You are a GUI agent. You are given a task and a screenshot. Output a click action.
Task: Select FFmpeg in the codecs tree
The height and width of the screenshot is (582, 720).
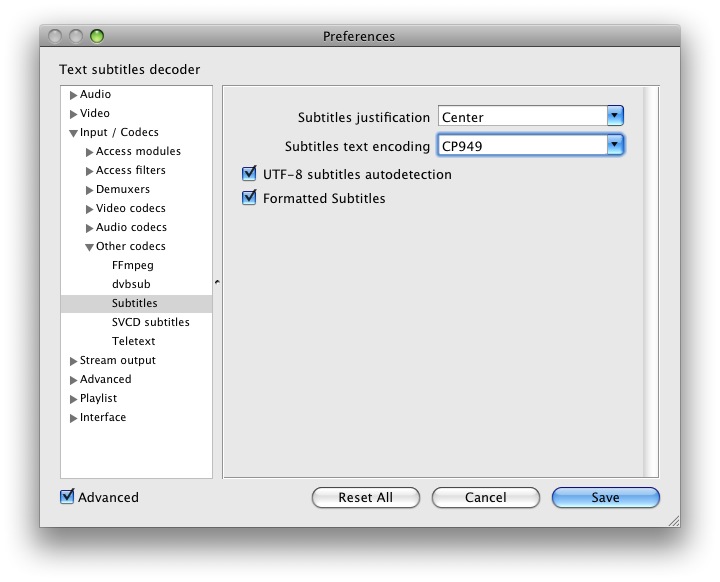tap(133, 265)
